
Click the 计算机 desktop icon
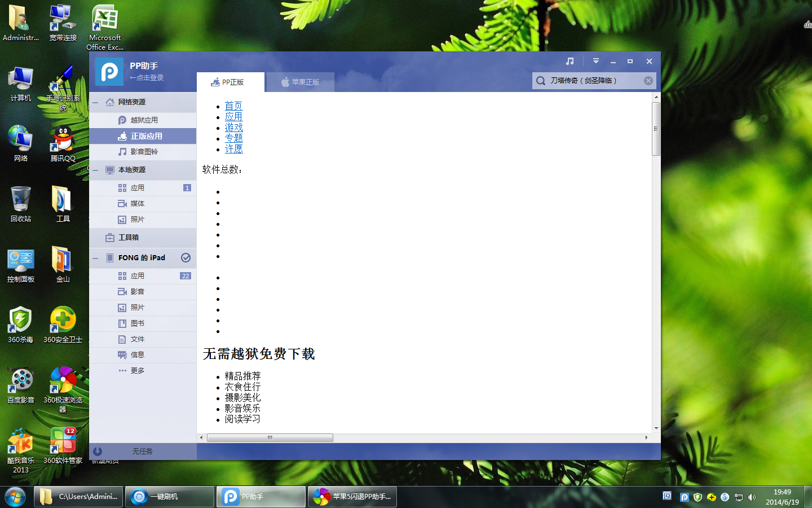pyautogui.click(x=21, y=84)
